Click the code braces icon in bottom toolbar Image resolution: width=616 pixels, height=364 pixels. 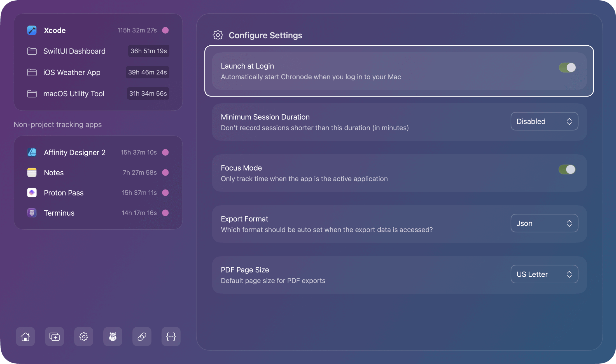(x=171, y=337)
